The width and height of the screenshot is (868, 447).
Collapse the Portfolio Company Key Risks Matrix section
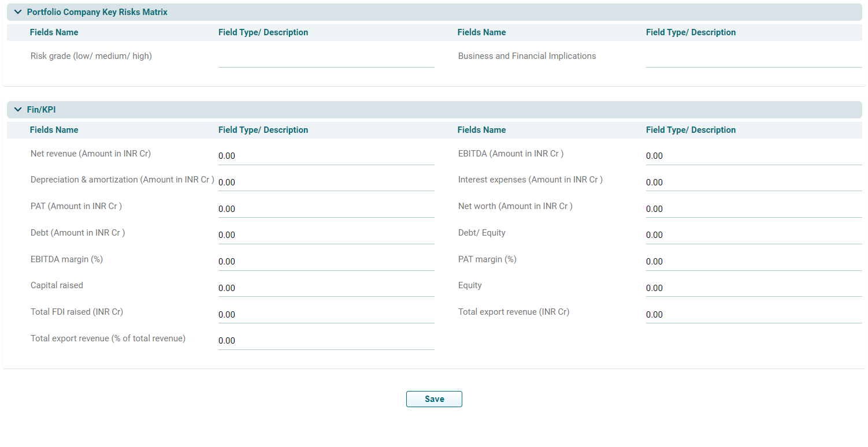pos(18,12)
